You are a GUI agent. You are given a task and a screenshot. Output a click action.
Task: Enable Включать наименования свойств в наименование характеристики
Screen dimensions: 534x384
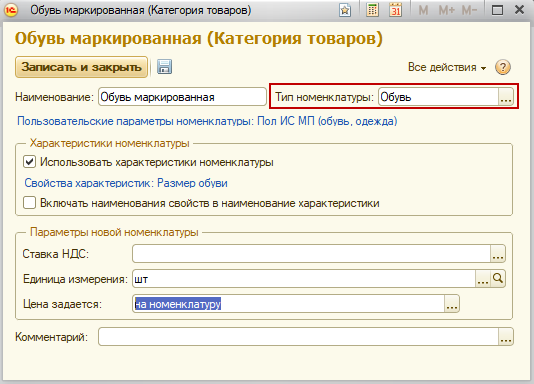pos(29,203)
